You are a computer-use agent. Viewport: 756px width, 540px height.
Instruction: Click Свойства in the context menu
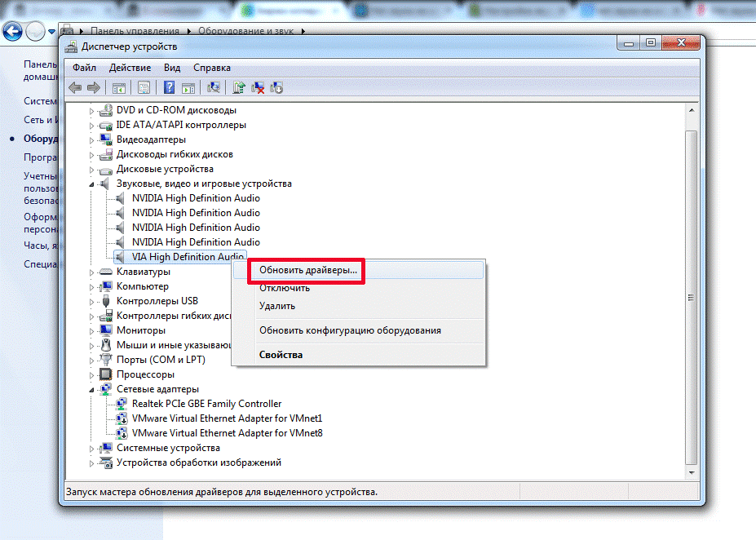pyautogui.click(x=281, y=355)
